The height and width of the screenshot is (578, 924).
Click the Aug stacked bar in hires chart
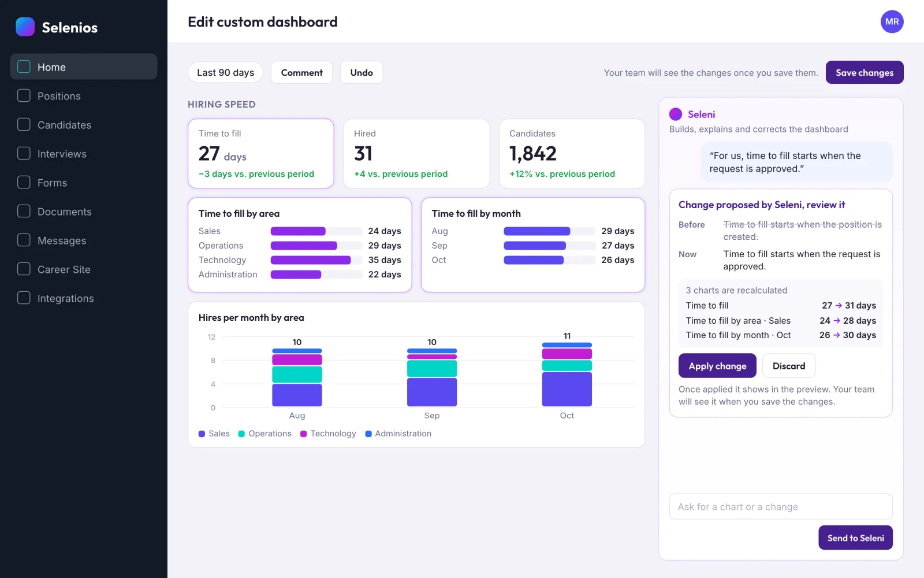297,377
